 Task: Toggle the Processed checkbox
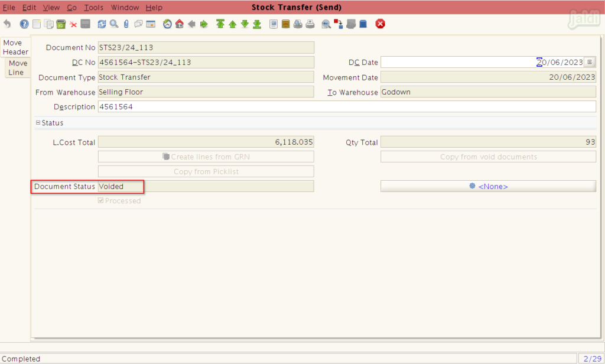100,200
